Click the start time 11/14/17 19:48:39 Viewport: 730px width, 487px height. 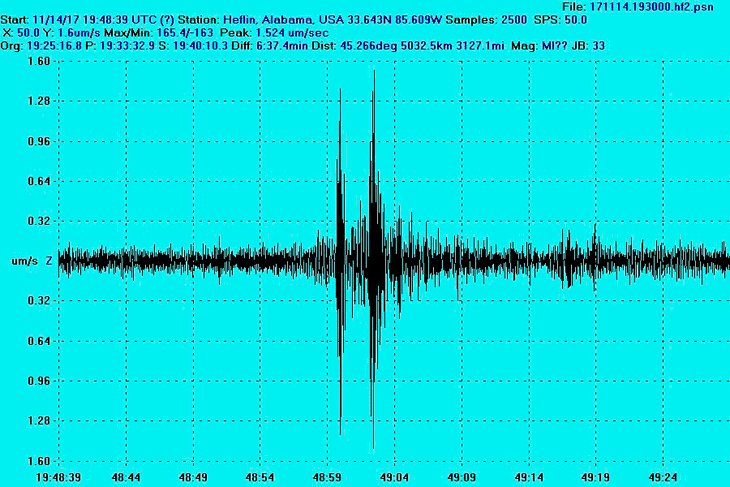[x=80, y=20]
